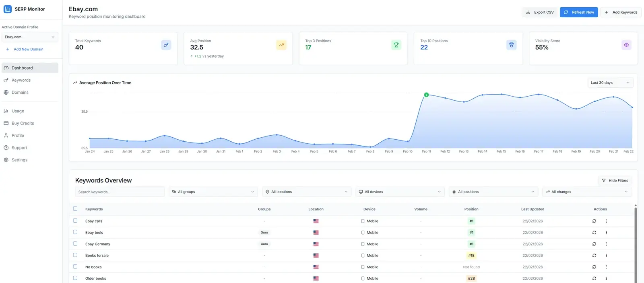Open the All positions filter dropdown
This screenshot has height=283, width=644.
click(493, 192)
